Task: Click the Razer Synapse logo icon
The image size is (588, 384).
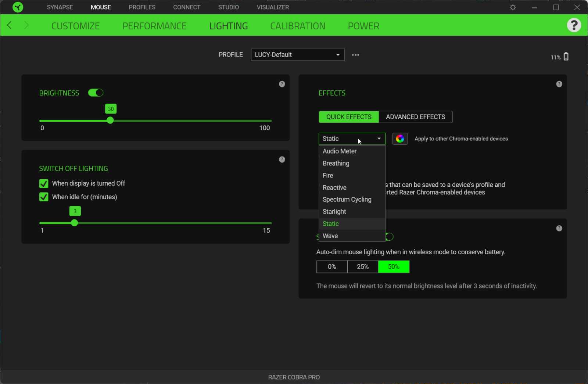Action: tap(17, 7)
